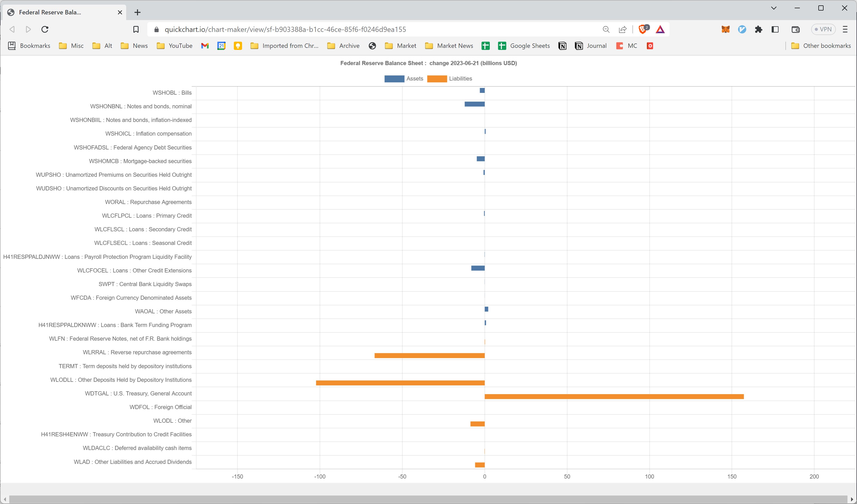Viewport: 857px width, 504px height.
Task: Click the Extensions puzzle piece icon
Action: coord(758,29)
